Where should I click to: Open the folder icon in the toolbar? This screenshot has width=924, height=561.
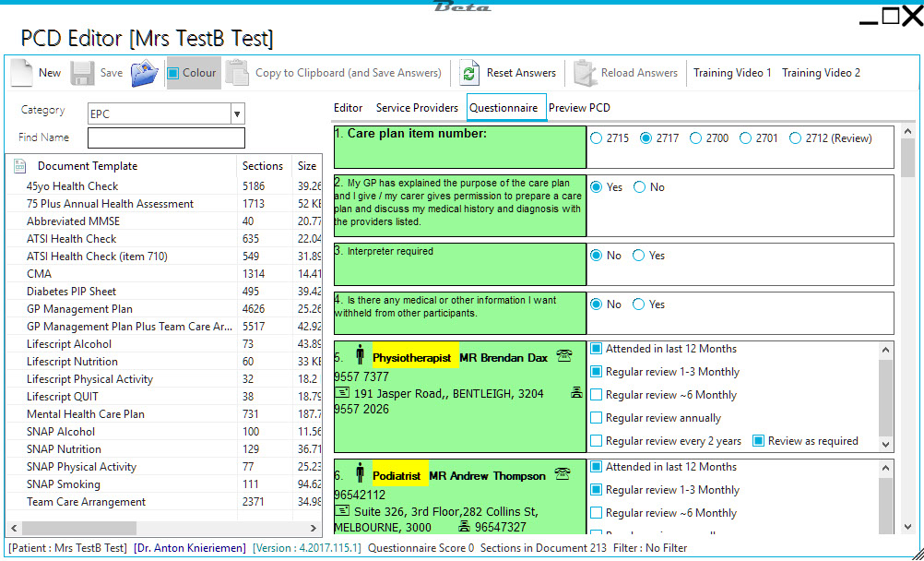point(144,73)
